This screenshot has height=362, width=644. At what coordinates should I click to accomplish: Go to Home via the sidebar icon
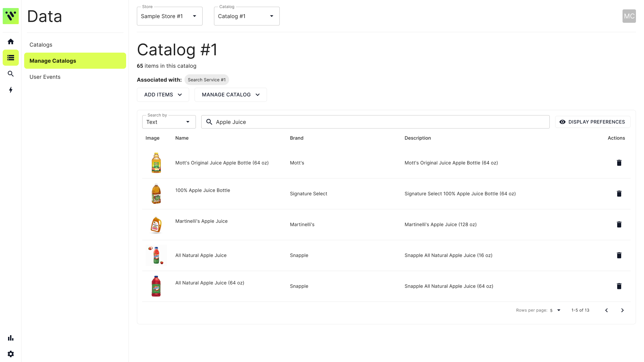click(x=11, y=42)
